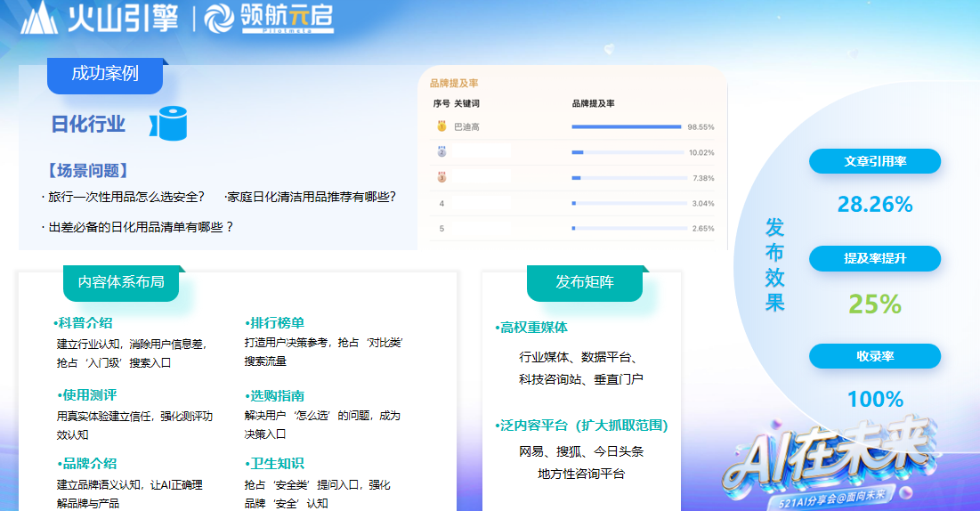Click the 日化行业 heading
Screen dimensions: 980x511
click(88, 124)
